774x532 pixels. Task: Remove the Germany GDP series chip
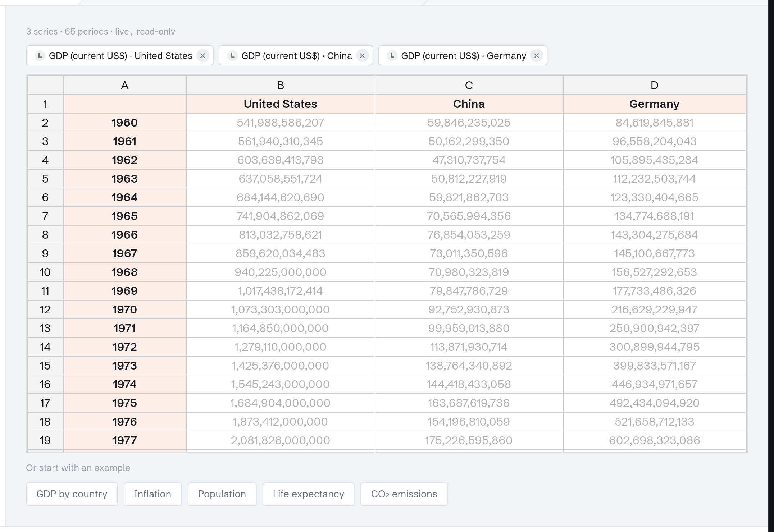tap(536, 56)
